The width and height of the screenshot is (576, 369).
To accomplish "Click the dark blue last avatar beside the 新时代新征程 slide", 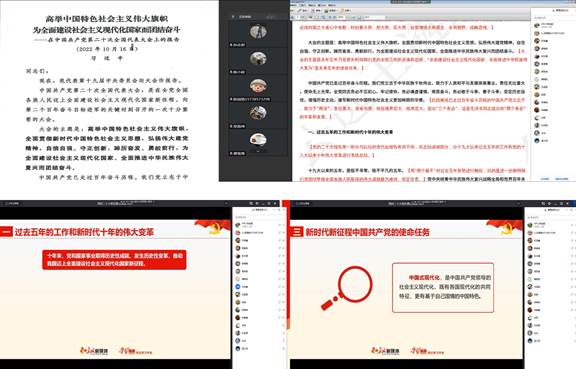I will click(530, 341).
